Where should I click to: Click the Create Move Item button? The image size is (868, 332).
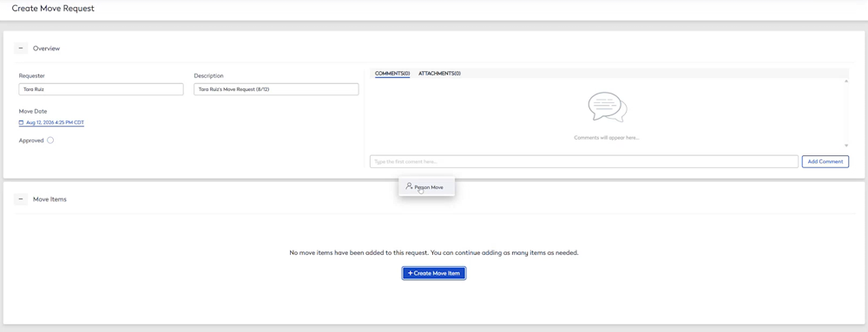[434, 273]
